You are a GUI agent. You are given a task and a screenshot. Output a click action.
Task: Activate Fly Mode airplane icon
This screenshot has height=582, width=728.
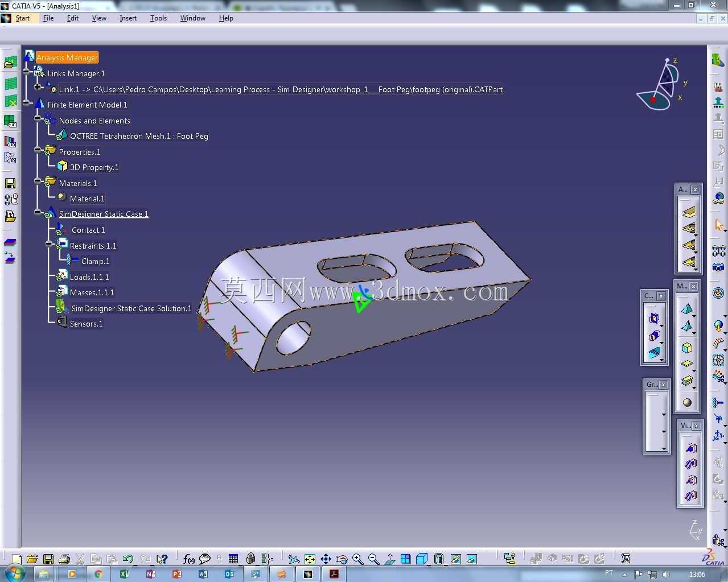click(294, 559)
